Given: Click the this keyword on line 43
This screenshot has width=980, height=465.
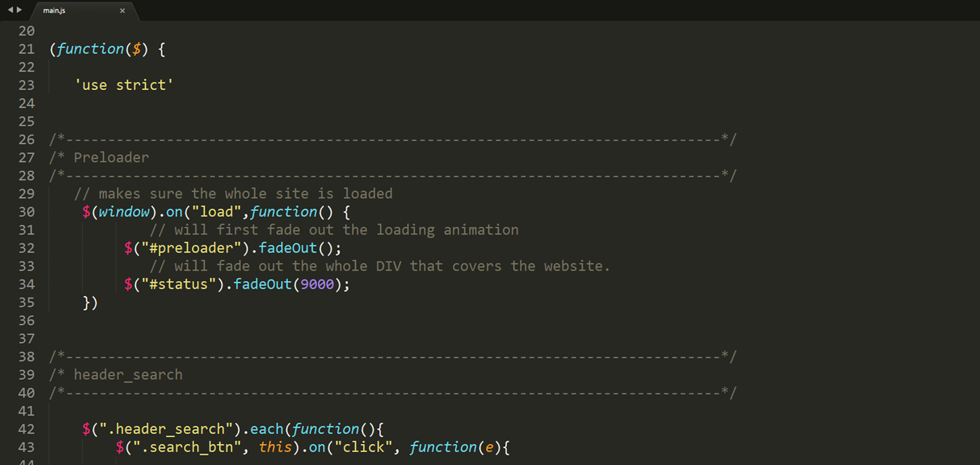Looking at the screenshot, I should [x=275, y=447].
